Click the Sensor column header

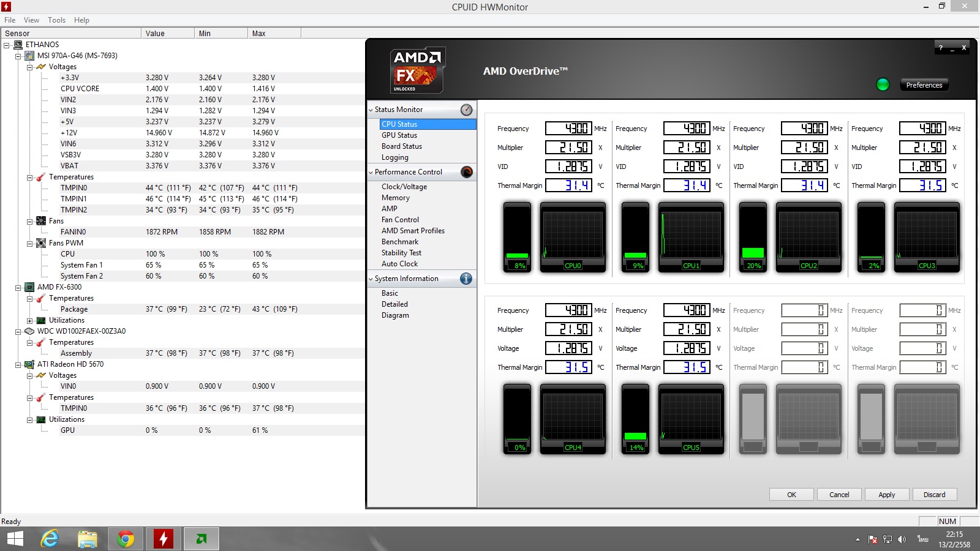coord(71,34)
